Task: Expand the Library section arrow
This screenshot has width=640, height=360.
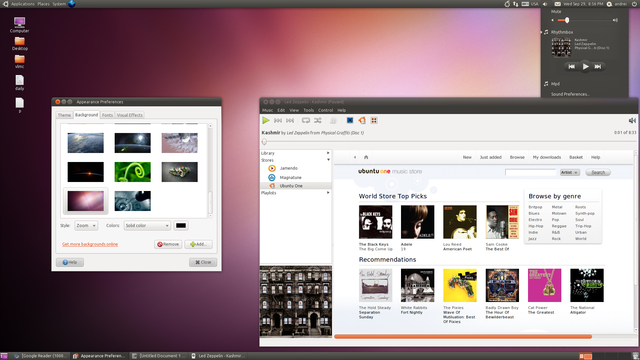Action: pos(328,153)
